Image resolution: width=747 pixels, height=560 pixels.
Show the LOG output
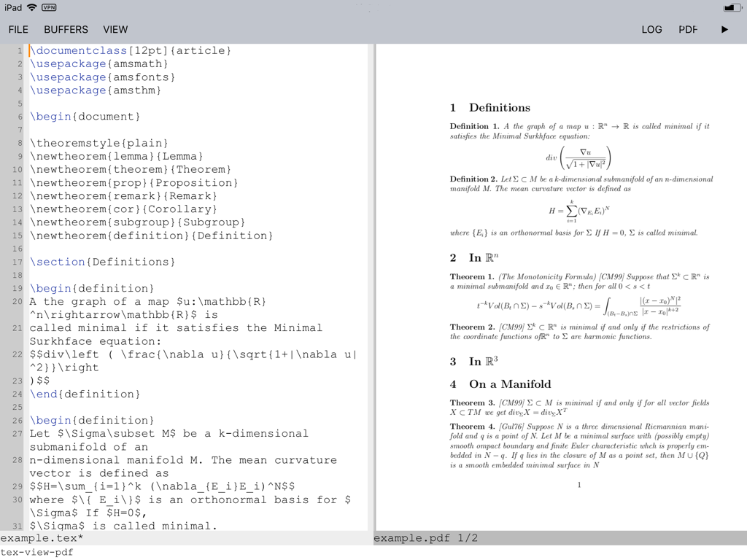[x=651, y=29]
